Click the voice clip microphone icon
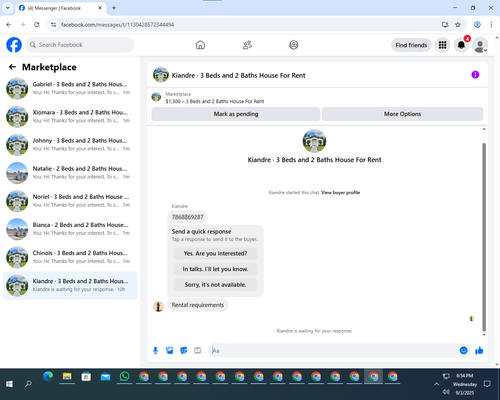This screenshot has height=400, width=500. (155, 350)
